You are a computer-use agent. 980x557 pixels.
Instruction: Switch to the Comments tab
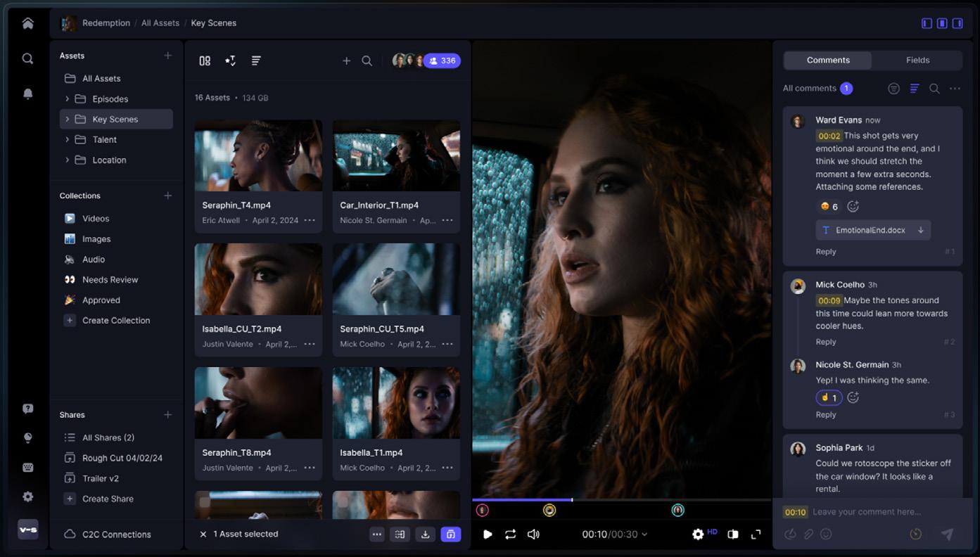coord(828,60)
